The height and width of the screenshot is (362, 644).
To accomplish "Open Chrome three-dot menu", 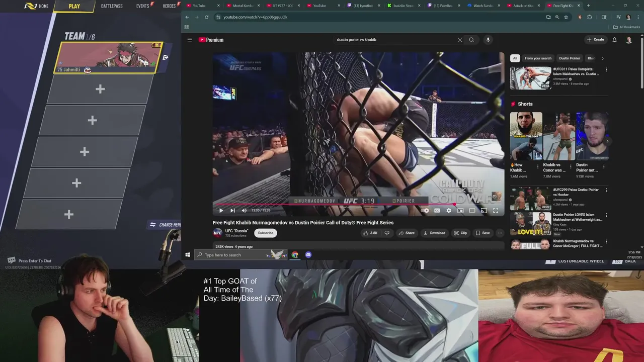I will coord(637,17).
